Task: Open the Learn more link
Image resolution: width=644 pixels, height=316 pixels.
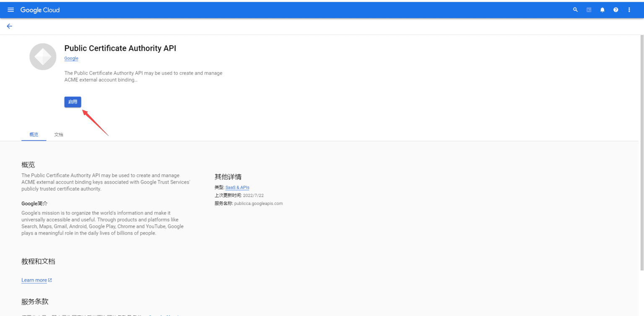Action: [x=34, y=280]
